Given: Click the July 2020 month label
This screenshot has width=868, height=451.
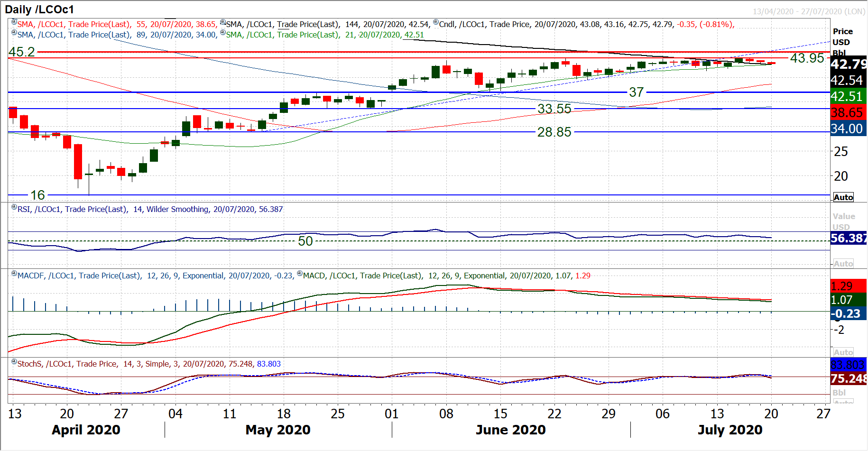Looking at the screenshot, I should [x=730, y=430].
